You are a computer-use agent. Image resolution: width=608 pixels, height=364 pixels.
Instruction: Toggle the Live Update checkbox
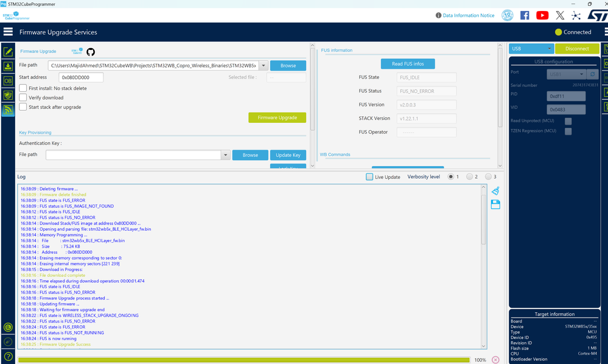click(369, 177)
